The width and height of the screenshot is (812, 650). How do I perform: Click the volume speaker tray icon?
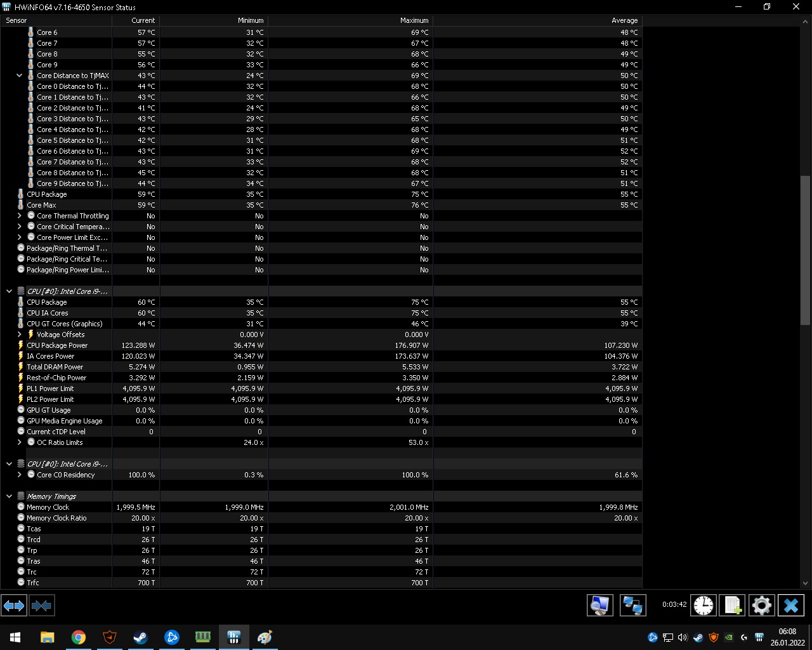pyautogui.click(x=683, y=637)
